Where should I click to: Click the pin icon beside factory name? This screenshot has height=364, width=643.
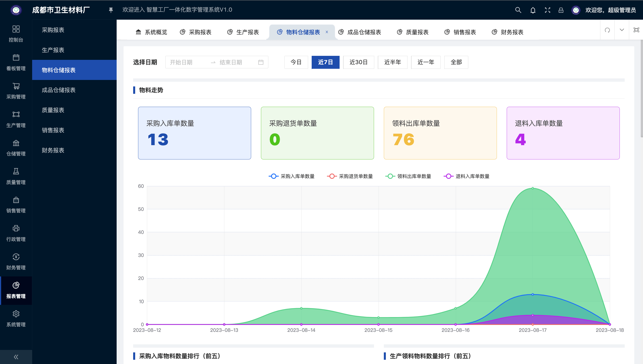pyautogui.click(x=111, y=10)
